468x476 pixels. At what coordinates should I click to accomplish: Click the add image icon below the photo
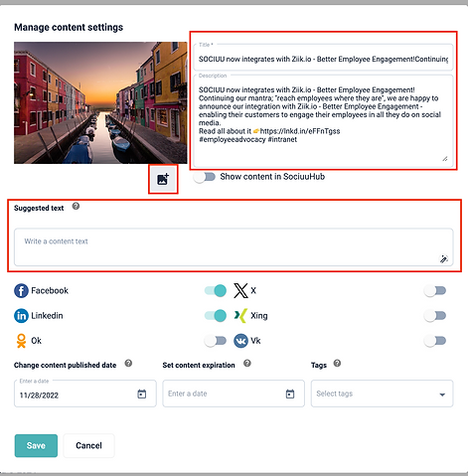163,179
